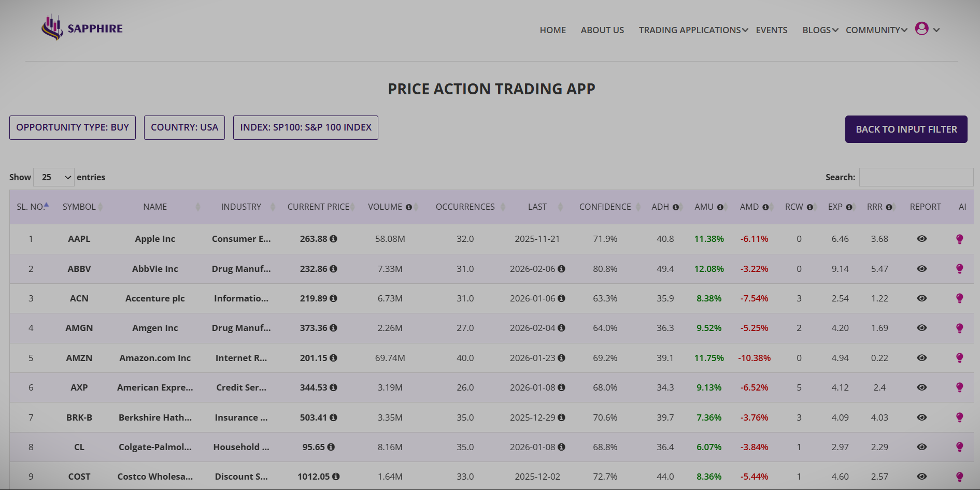Click the RRR column info icon
Viewport: 980px width, 490px height.
(890, 207)
